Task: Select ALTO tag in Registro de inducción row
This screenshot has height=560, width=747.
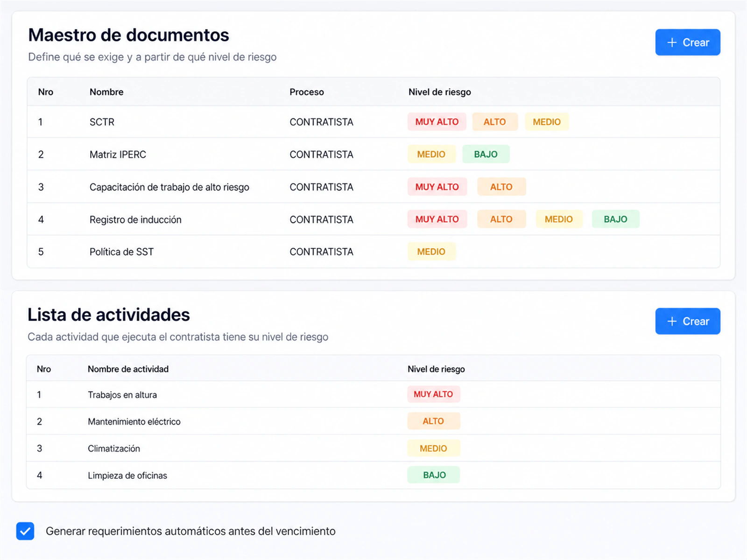Action: [x=501, y=219]
